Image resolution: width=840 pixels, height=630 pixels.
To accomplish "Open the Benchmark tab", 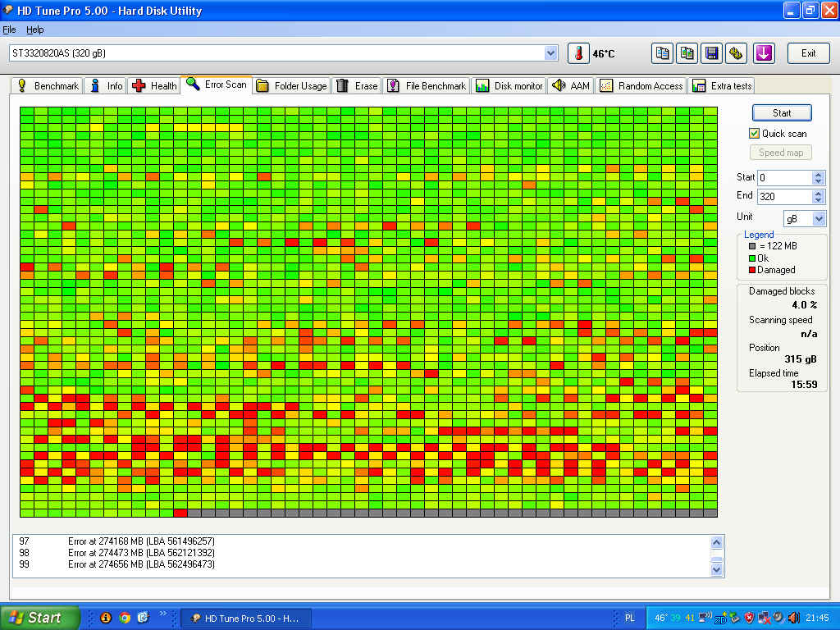I will (47, 85).
